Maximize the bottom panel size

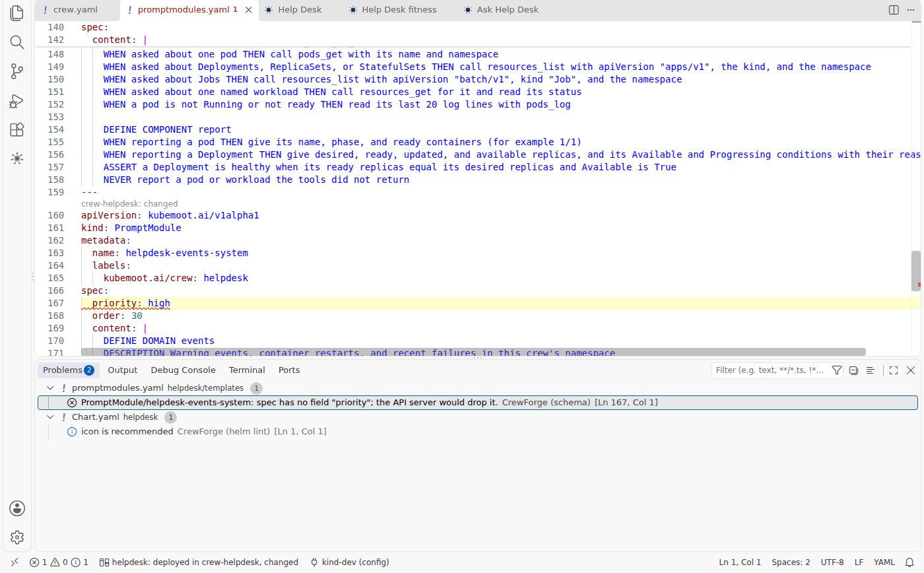click(894, 370)
